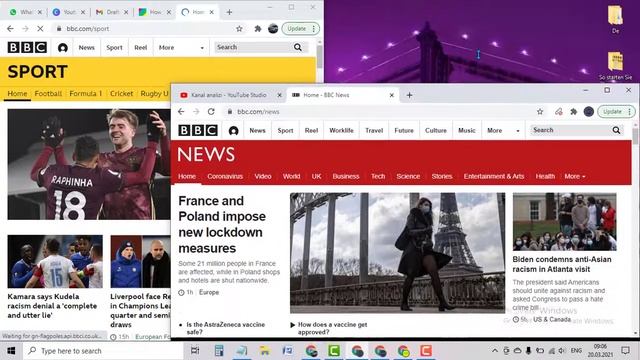This screenshot has width=640, height=360.
Task: Expand the More dropdown in BBC News header
Action: [503, 131]
